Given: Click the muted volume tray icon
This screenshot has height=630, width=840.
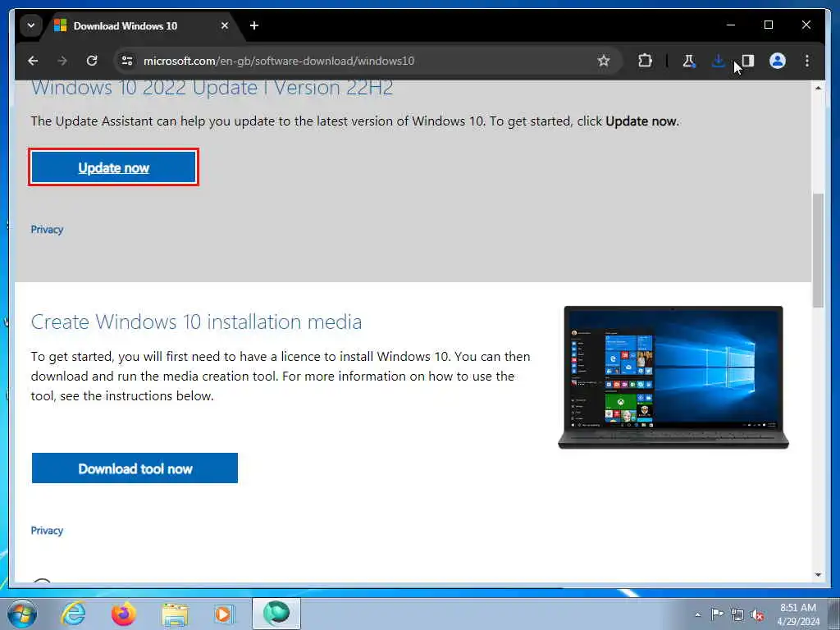Looking at the screenshot, I should pyautogui.click(x=757, y=615).
